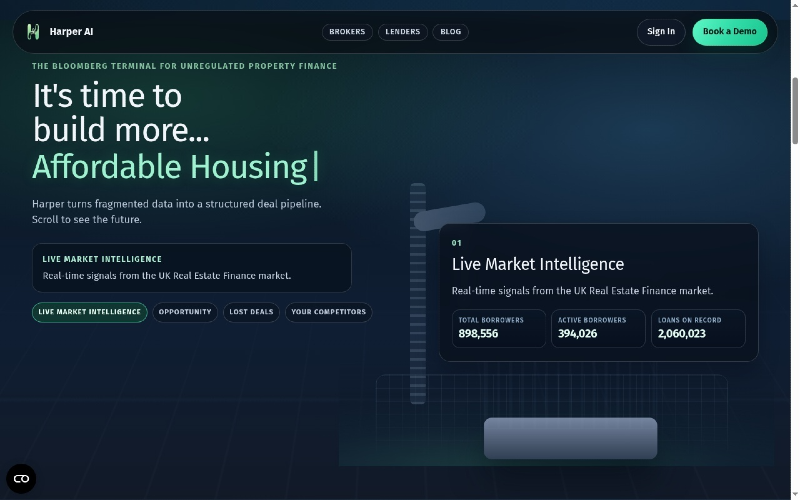
Task: Select the Your Competitors pill tab
Action: [329, 312]
